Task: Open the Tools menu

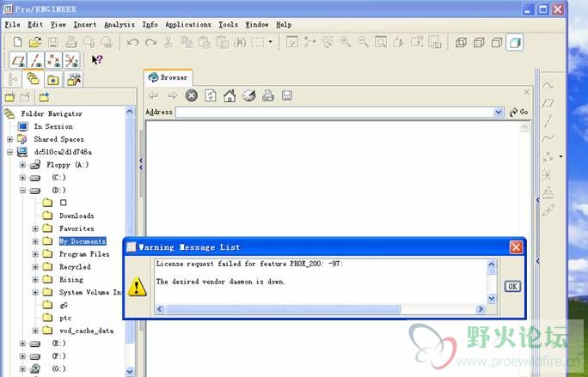Action: 228,24
